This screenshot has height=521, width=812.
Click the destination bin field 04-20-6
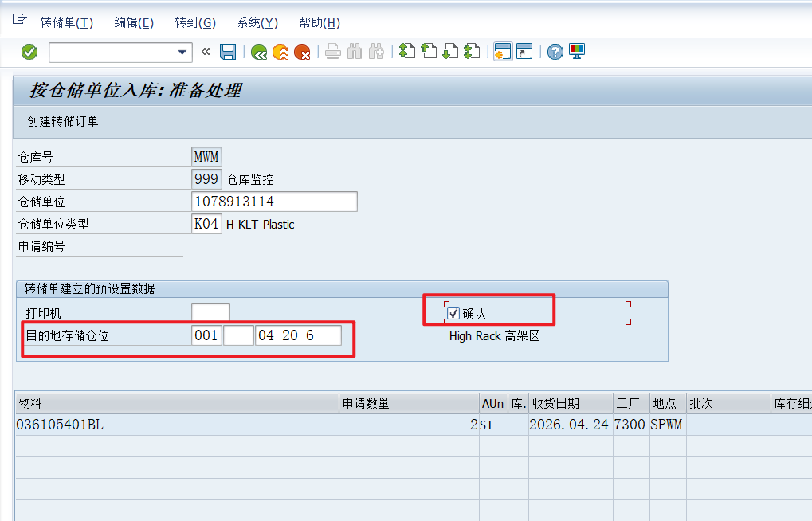pyautogui.click(x=298, y=335)
